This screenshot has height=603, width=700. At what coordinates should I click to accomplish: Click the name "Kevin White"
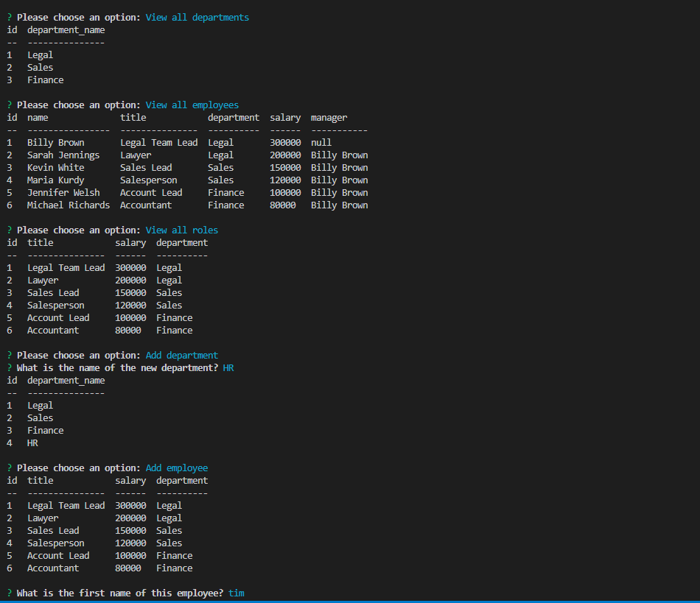[x=56, y=168]
